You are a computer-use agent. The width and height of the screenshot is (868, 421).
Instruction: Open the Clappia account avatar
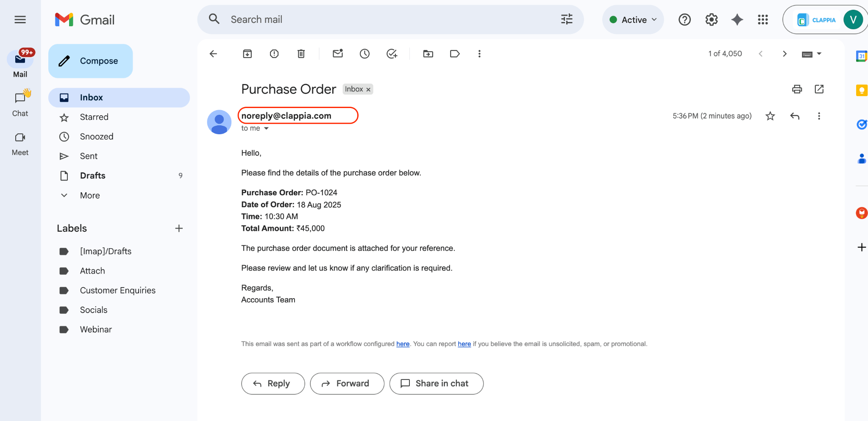(x=853, y=19)
